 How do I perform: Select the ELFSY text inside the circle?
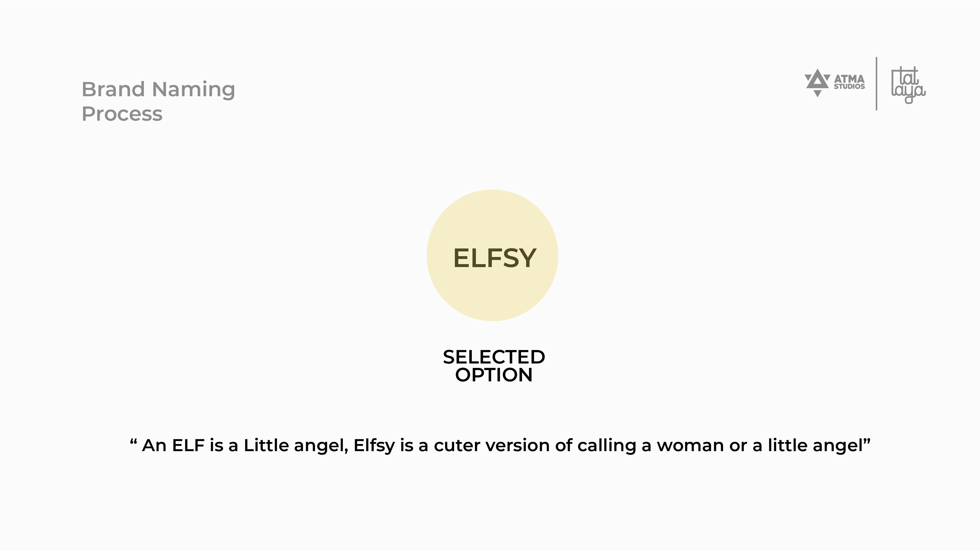494,258
